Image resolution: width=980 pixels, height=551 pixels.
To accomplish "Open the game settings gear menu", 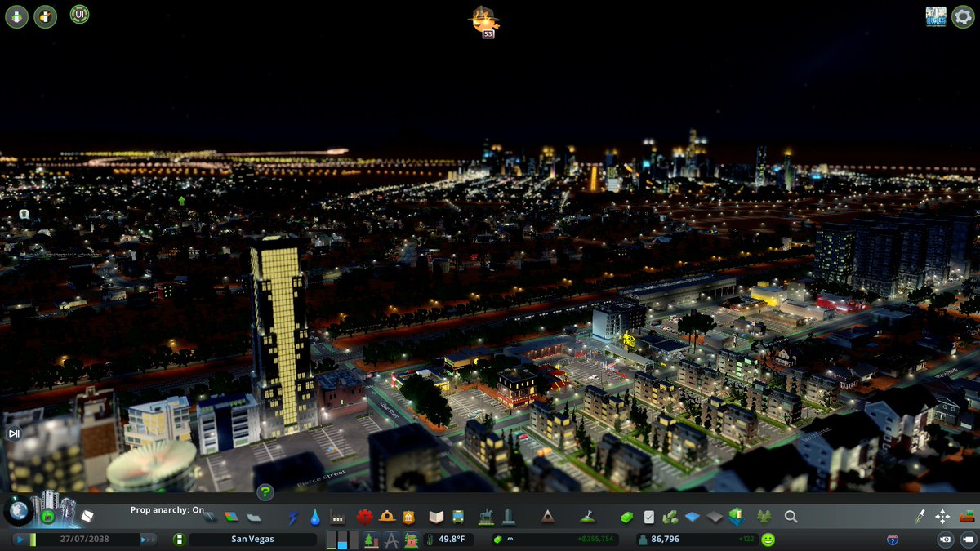I will 963,16.
